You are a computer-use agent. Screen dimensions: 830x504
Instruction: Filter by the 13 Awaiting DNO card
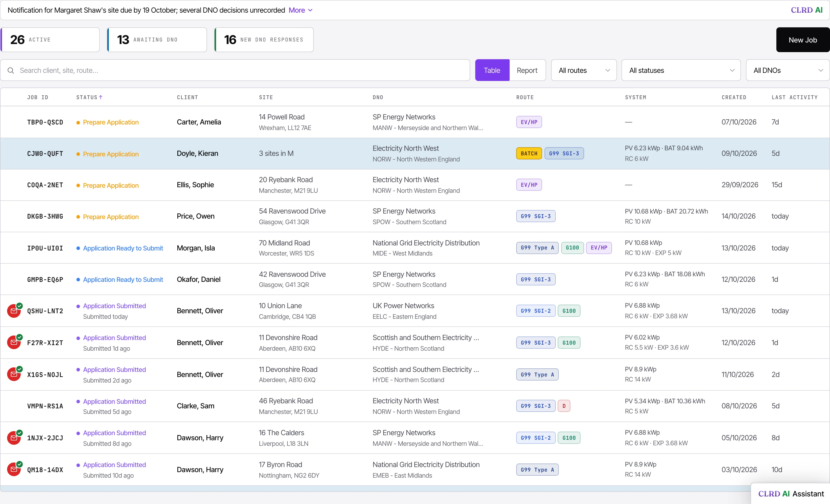point(157,40)
